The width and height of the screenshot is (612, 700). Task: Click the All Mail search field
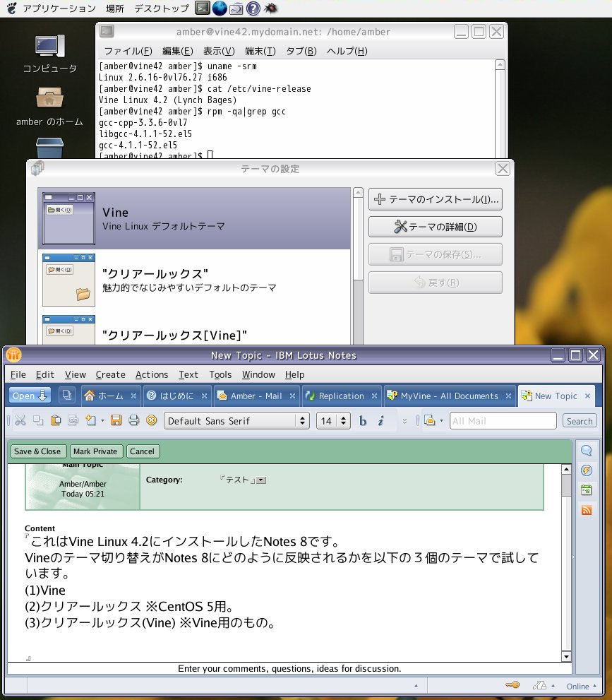503,421
